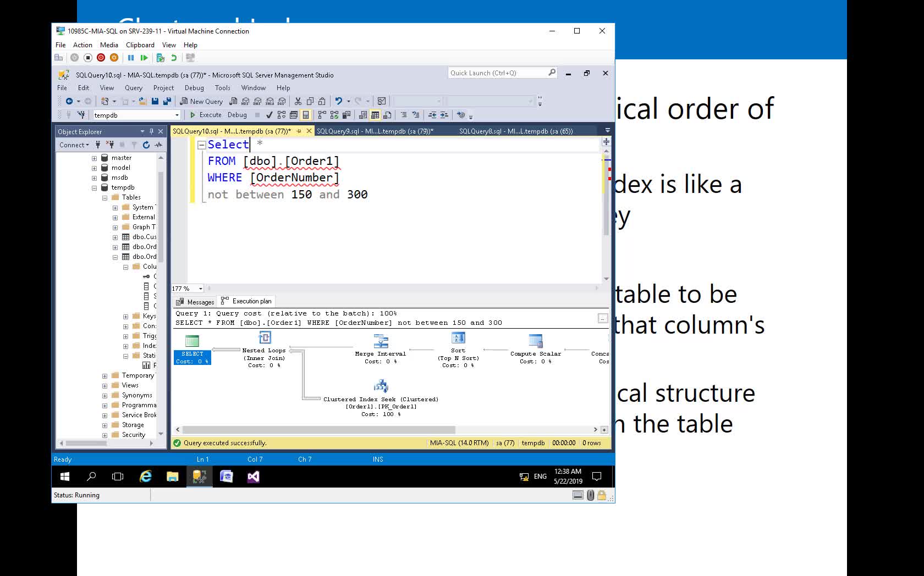Click Refresh icon in Object Explorer
Image resolution: width=924 pixels, height=576 pixels.
[x=146, y=145]
